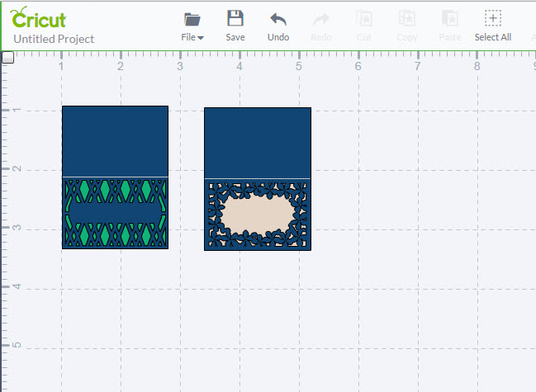Open the File folder icon

[x=192, y=19]
